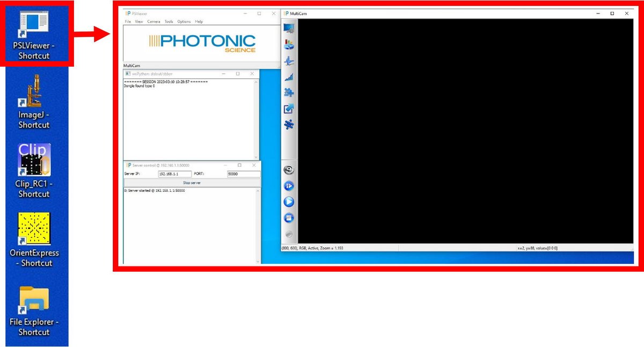Click the webcam snapshot icon
Screen dimensions: 644x347
289,170
